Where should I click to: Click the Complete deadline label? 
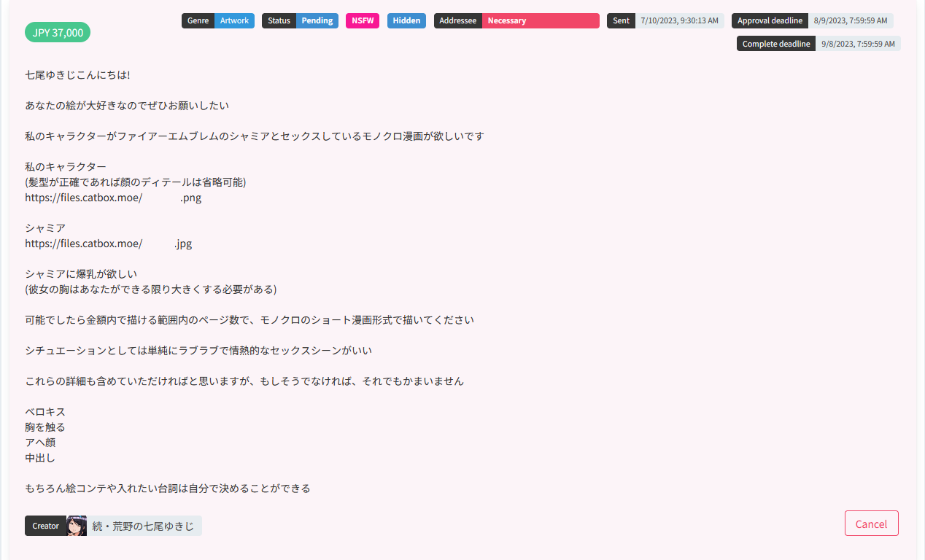776,44
